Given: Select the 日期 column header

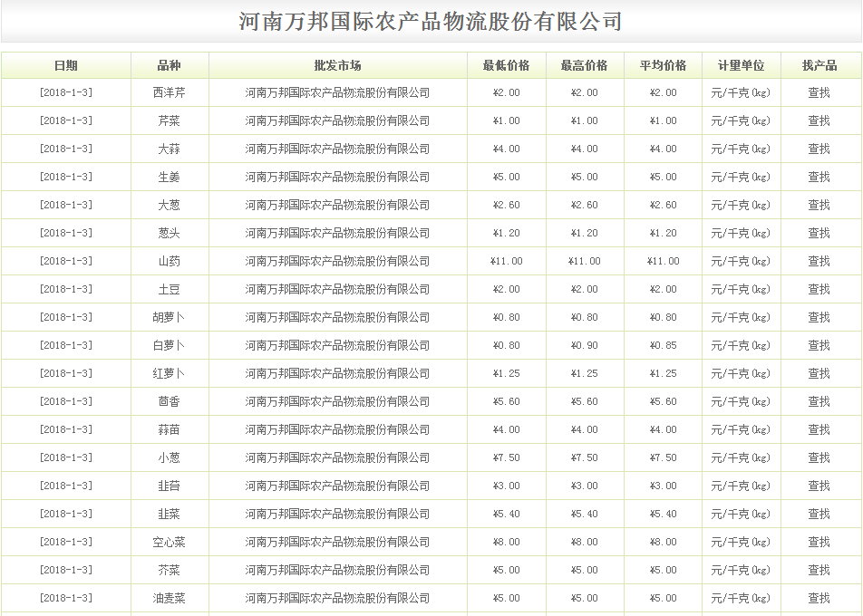Looking at the screenshot, I should pyautogui.click(x=69, y=64).
